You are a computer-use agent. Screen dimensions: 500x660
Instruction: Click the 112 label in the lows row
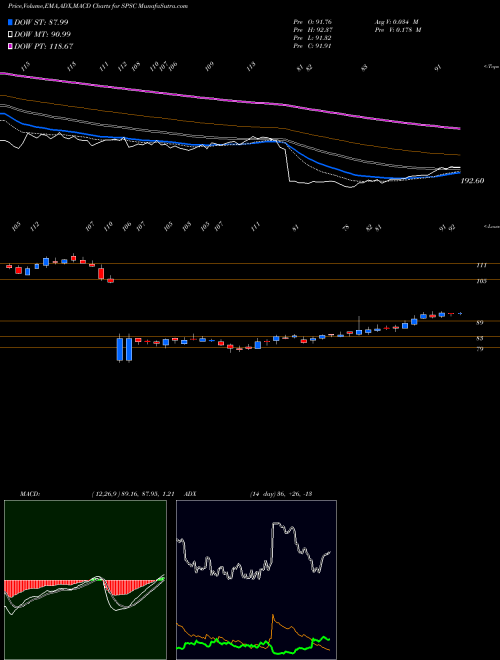click(x=35, y=227)
